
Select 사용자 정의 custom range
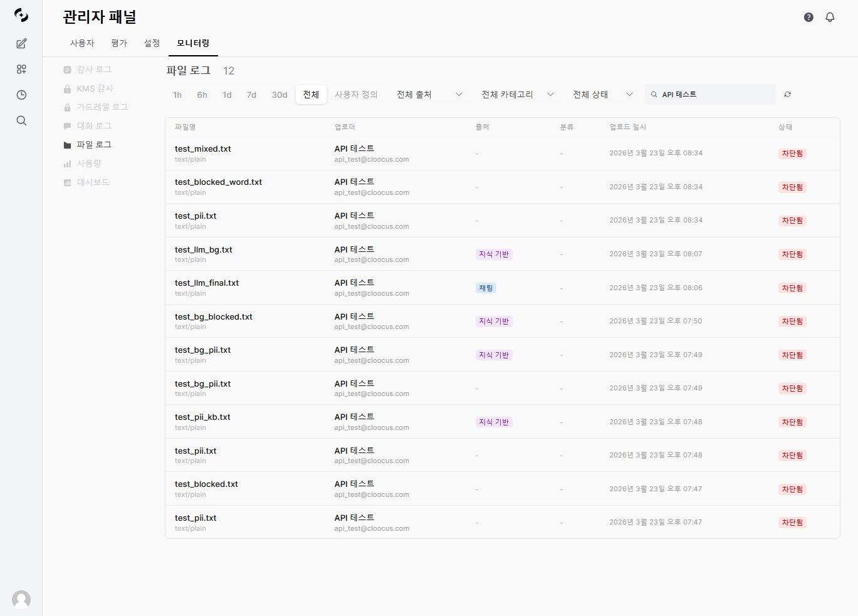(x=356, y=95)
